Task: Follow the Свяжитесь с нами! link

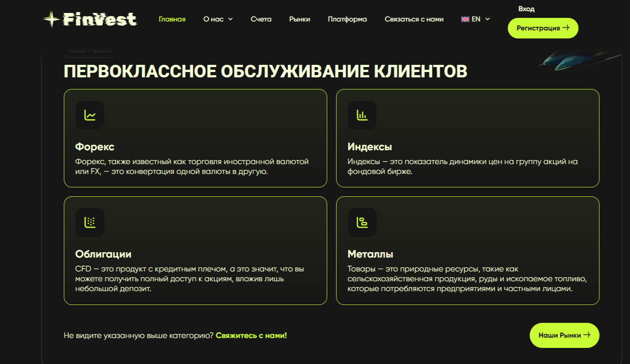Action: click(x=251, y=335)
